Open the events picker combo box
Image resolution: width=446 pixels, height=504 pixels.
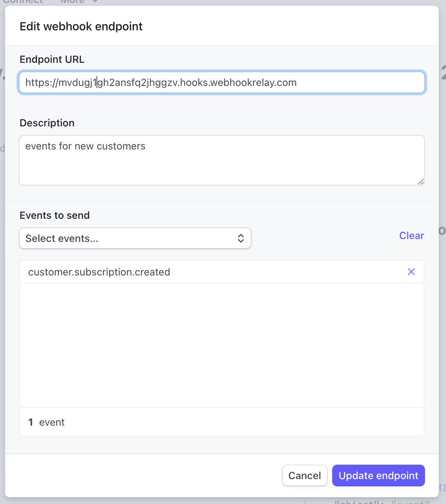135,238
